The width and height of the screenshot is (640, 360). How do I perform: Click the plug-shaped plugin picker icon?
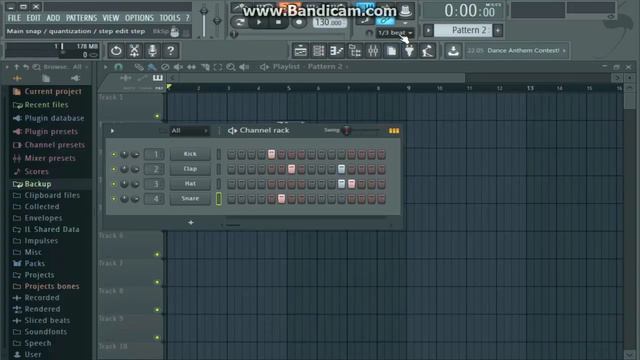pyautogui.click(x=409, y=51)
